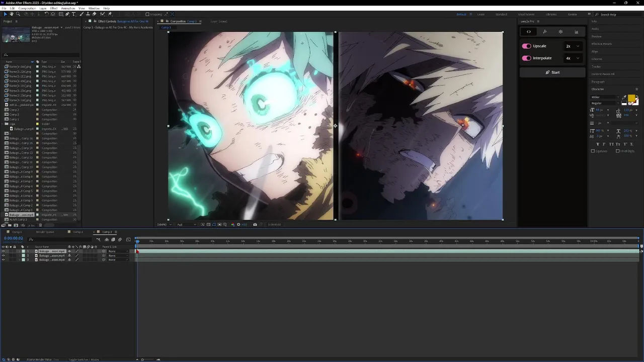Click the all caps icon in Character panel
Image resolution: width=644 pixels, height=362 pixels.
[611, 144]
